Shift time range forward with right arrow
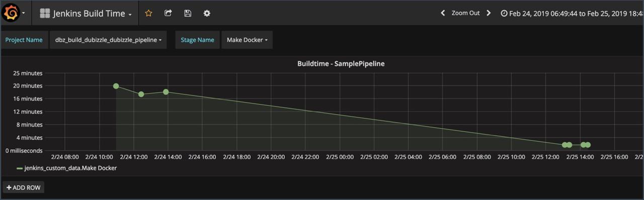Screen dimensions: 644x200 click(489, 13)
